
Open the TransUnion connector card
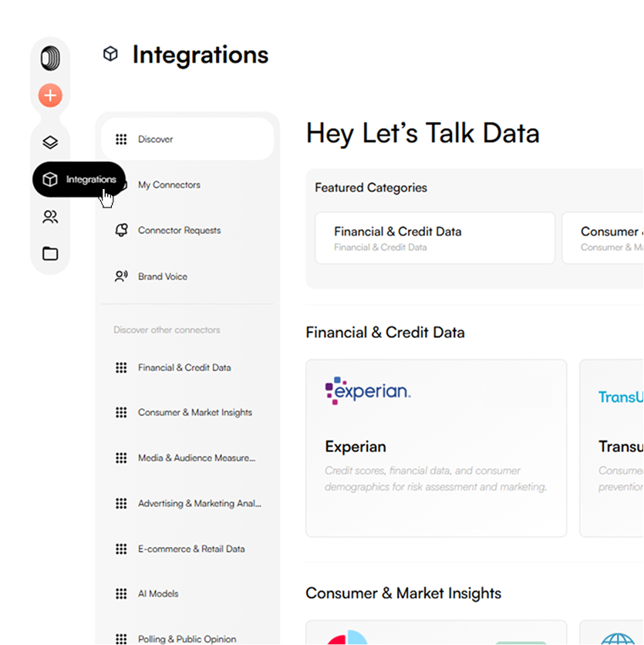tap(612, 448)
